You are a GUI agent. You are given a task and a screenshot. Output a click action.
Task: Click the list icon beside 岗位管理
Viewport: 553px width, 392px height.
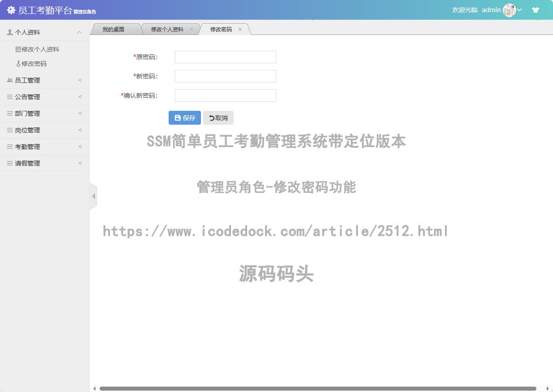click(10, 130)
